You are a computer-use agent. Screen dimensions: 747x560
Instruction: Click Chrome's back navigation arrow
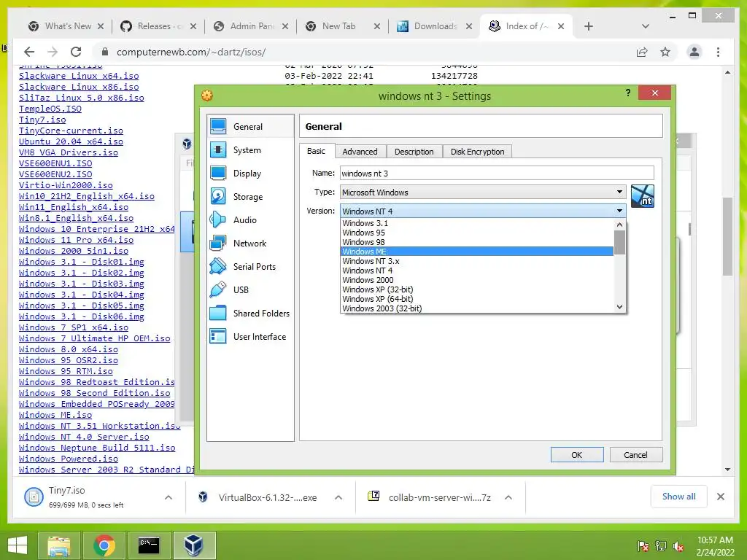pyautogui.click(x=29, y=52)
